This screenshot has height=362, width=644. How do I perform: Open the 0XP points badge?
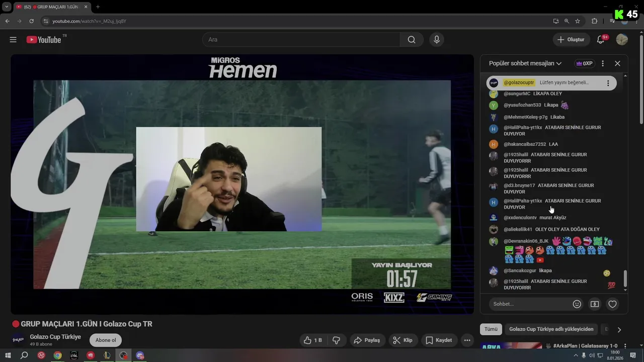point(585,63)
